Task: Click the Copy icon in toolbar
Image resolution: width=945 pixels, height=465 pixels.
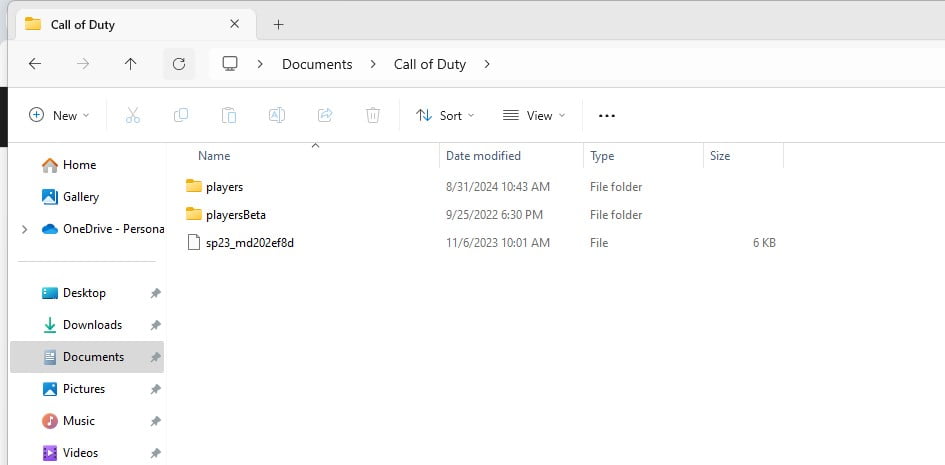Action: coord(180,115)
